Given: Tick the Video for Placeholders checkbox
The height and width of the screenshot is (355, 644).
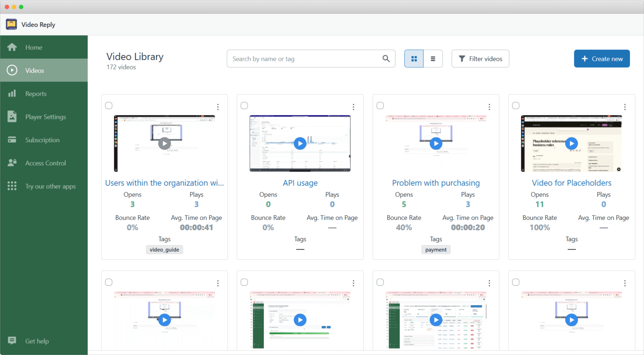Looking at the screenshot, I should coord(516,105).
